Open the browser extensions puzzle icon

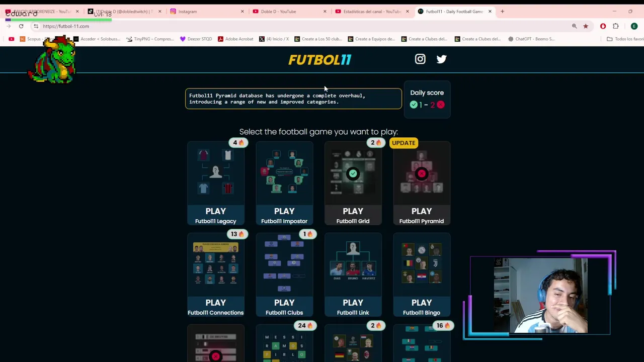(616, 26)
